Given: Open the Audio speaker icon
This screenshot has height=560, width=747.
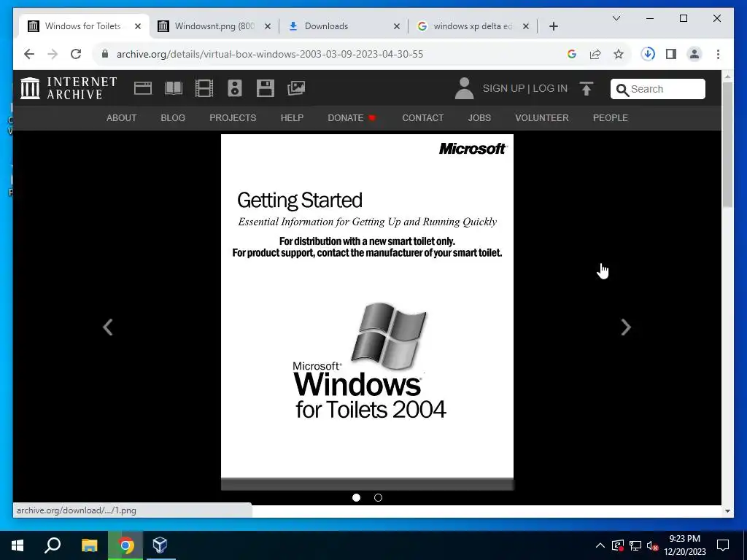Looking at the screenshot, I should click(235, 88).
